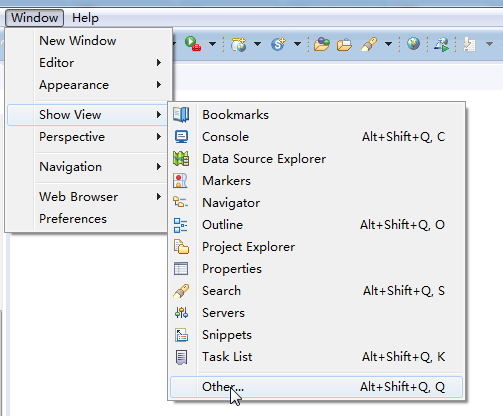Click the Markers view icon
This screenshot has width=503, height=416.
[180, 181]
